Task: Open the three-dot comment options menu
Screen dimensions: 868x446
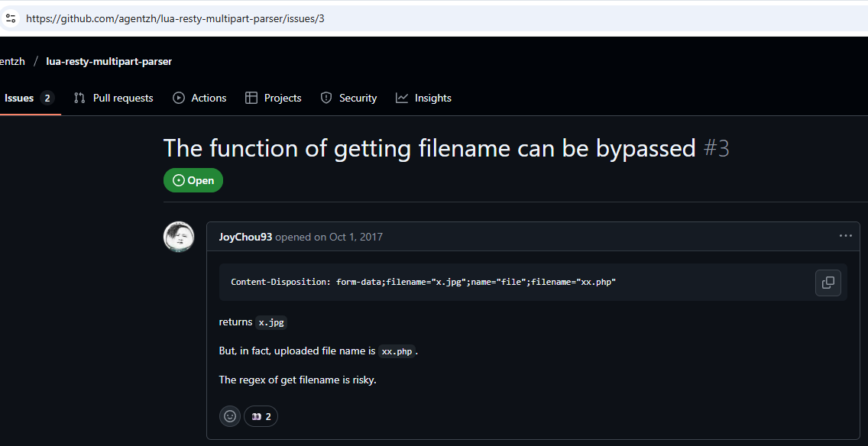Action: click(845, 236)
